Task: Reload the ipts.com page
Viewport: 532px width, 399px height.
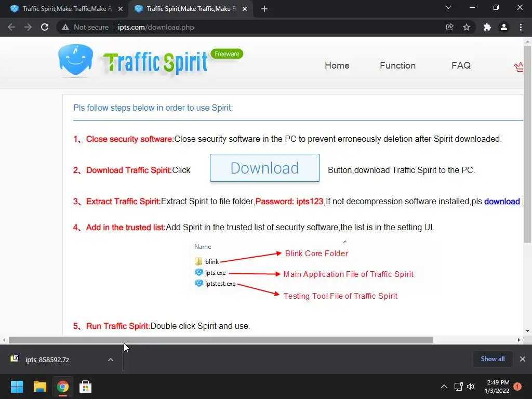Action: [45, 27]
